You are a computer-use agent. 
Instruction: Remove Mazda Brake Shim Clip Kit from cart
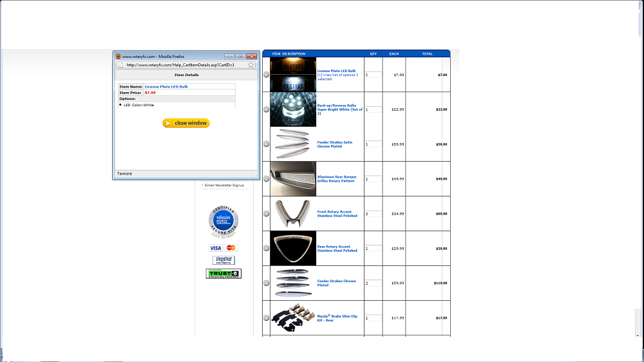coord(266,318)
